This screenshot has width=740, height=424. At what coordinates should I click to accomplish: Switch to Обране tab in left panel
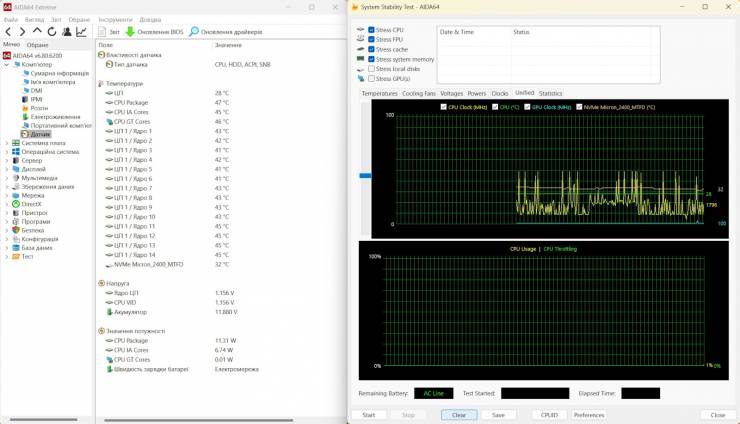click(37, 45)
